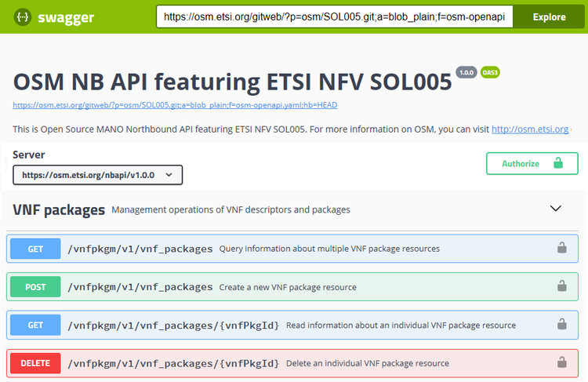
Task: Click lock icon on GET {vnfPkgId} row
Action: coord(561,324)
